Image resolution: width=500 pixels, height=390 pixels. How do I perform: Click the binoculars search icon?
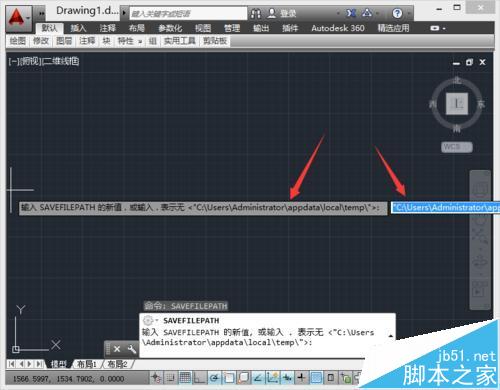(256, 13)
